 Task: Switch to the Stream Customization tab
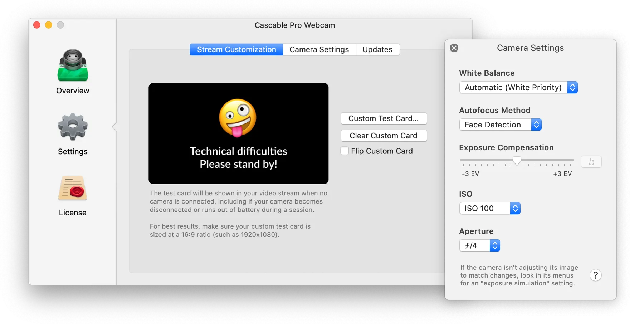(236, 49)
